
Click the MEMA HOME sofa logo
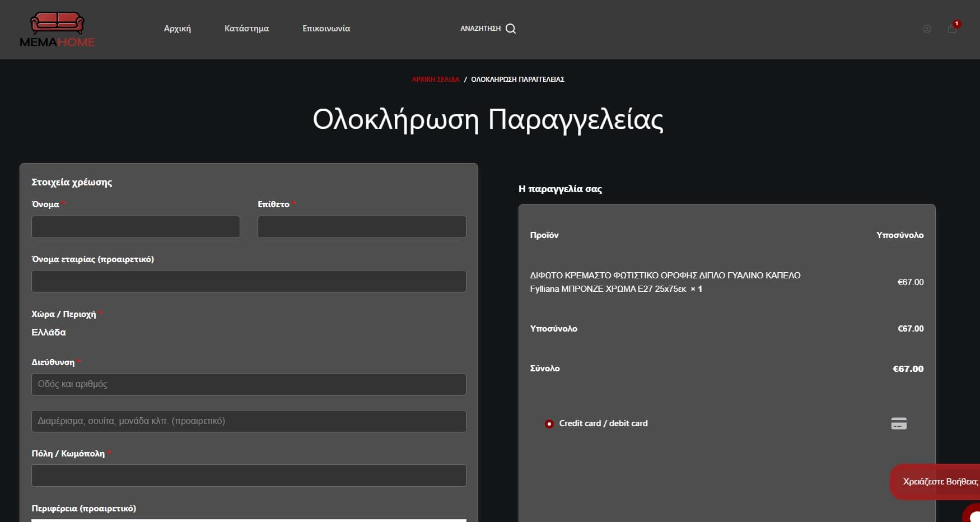pyautogui.click(x=57, y=30)
